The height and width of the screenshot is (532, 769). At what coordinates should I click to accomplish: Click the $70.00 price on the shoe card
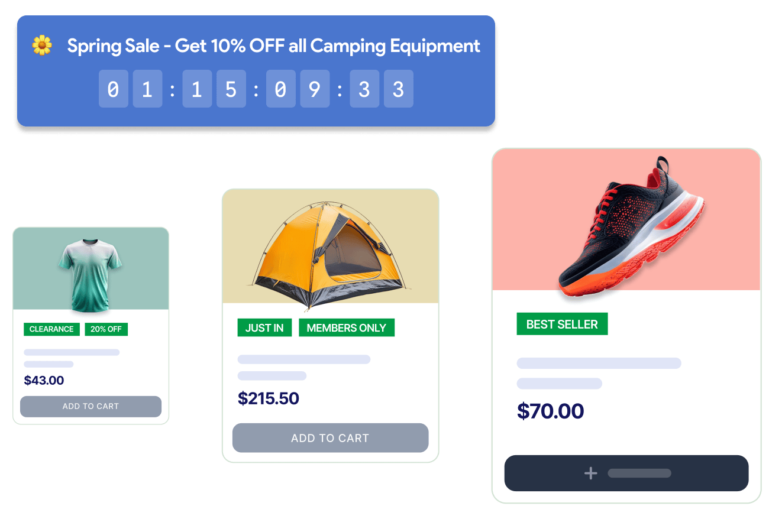click(x=550, y=411)
